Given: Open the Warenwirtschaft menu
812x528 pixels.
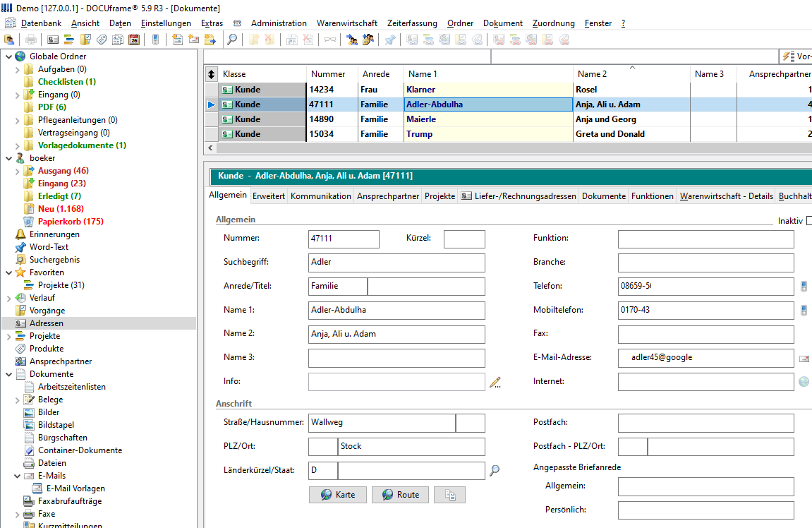Looking at the screenshot, I should [347, 23].
